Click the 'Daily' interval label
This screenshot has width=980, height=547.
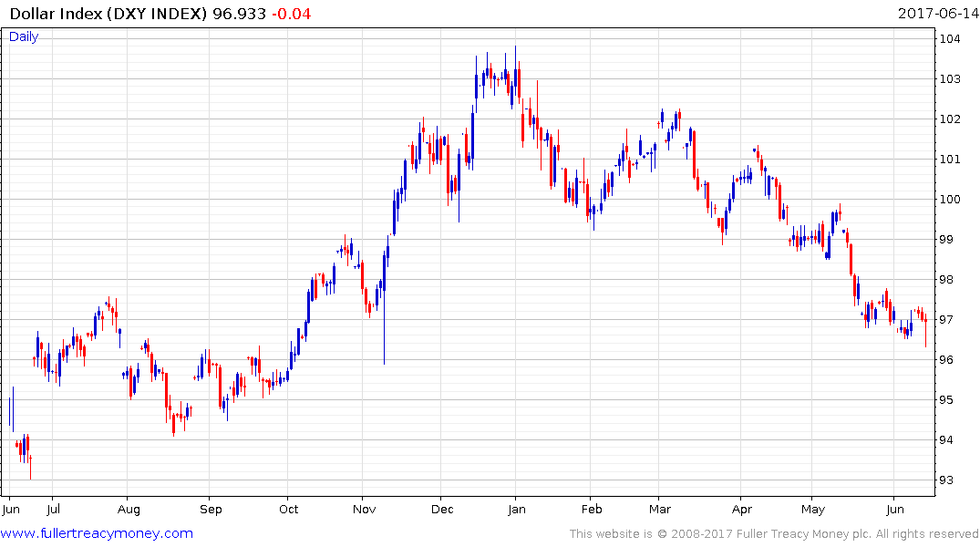click(24, 36)
